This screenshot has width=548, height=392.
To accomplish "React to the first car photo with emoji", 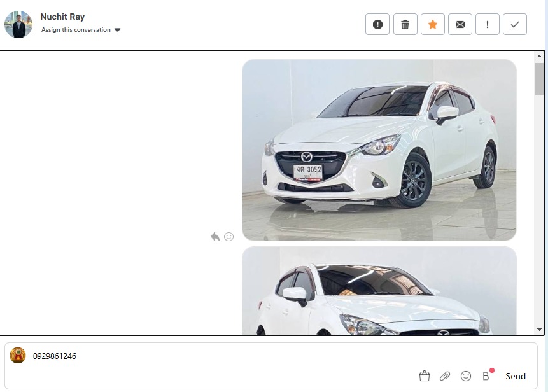I will [x=229, y=237].
